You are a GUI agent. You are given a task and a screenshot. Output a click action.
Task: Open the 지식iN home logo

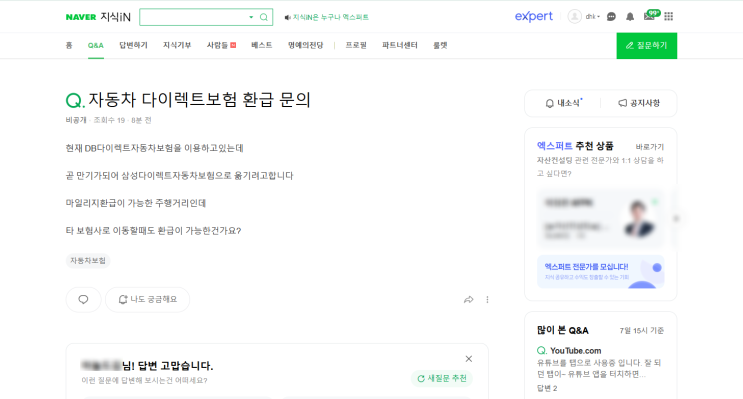(x=115, y=17)
